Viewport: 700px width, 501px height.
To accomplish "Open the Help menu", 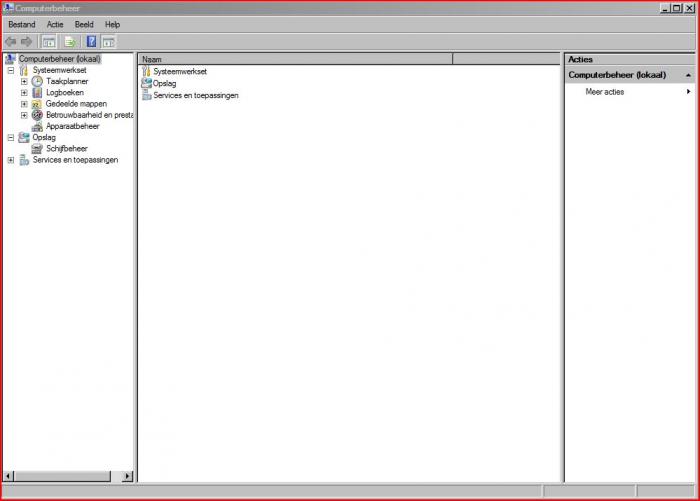I will point(112,25).
